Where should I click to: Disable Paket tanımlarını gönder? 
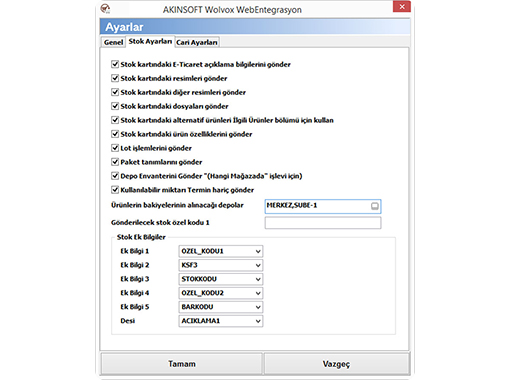point(115,162)
